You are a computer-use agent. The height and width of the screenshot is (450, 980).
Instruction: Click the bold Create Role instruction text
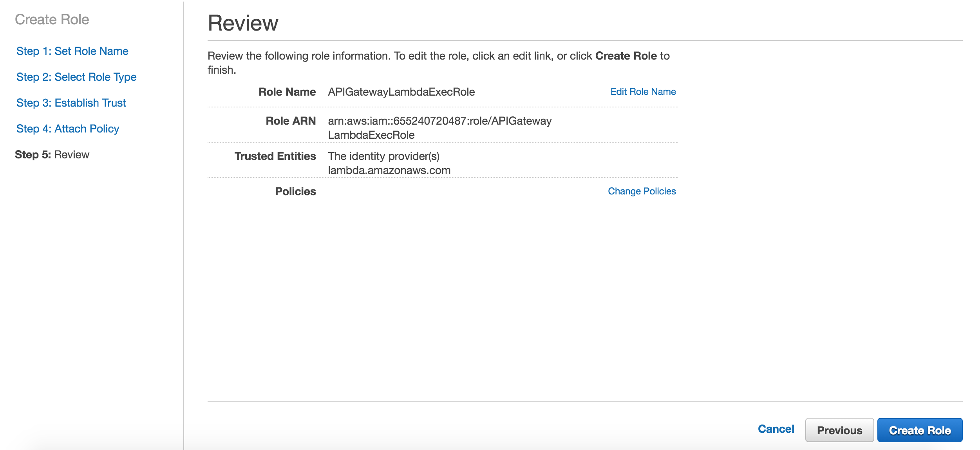click(626, 56)
